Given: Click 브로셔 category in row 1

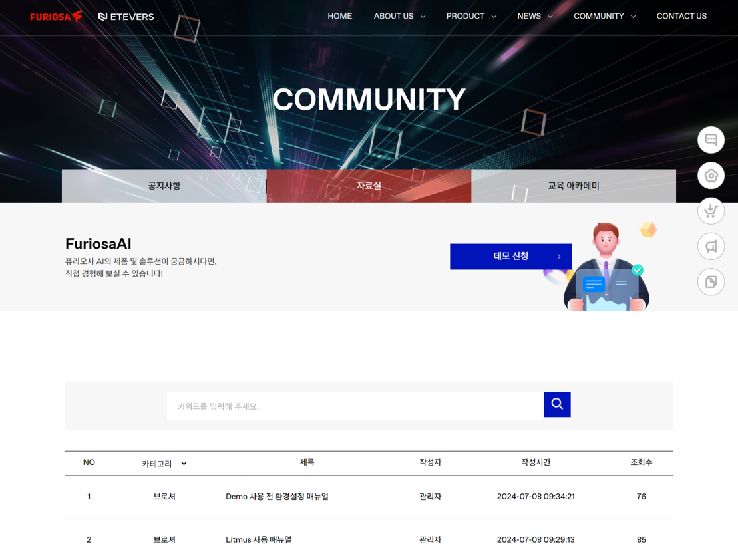Looking at the screenshot, I should click(x=164, y=496).
